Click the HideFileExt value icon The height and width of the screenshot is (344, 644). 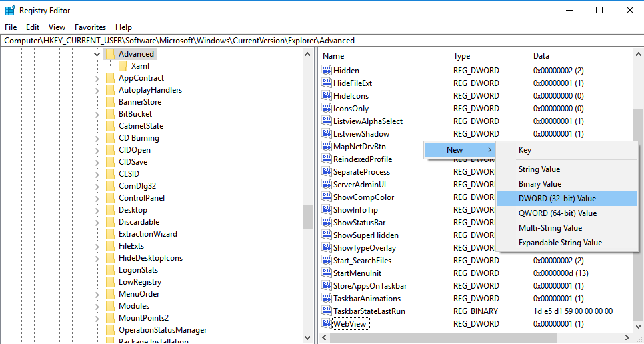point(327,83)
